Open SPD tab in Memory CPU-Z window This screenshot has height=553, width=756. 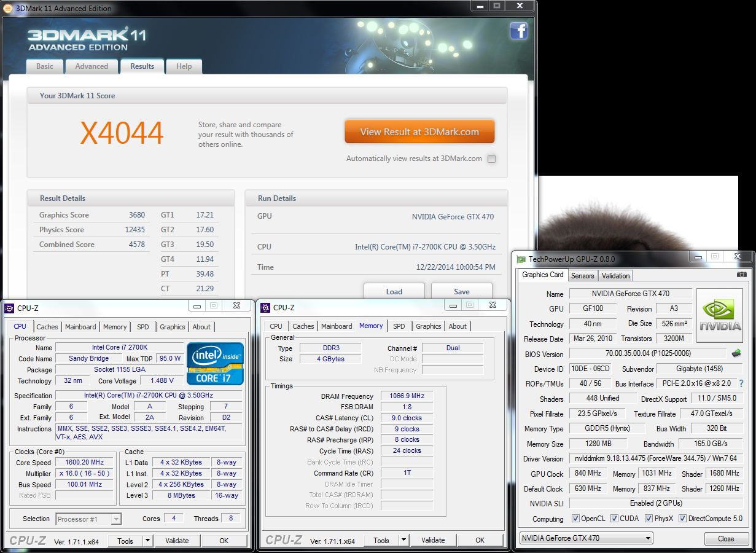point(399,326)
